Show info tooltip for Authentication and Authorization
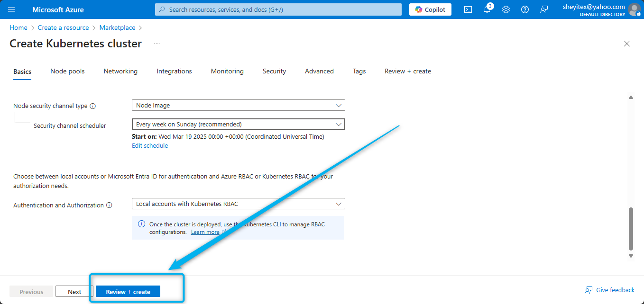Image resolution: width=644 pixels, height=304 pixels. [109, 206]
